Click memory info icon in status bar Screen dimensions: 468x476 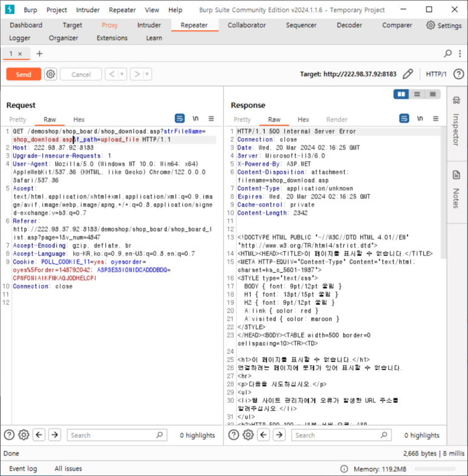coord(344,469)
